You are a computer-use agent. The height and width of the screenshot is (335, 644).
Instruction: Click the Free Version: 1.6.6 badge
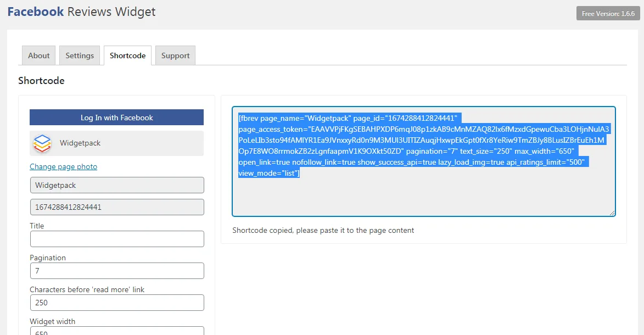[608, 14]
